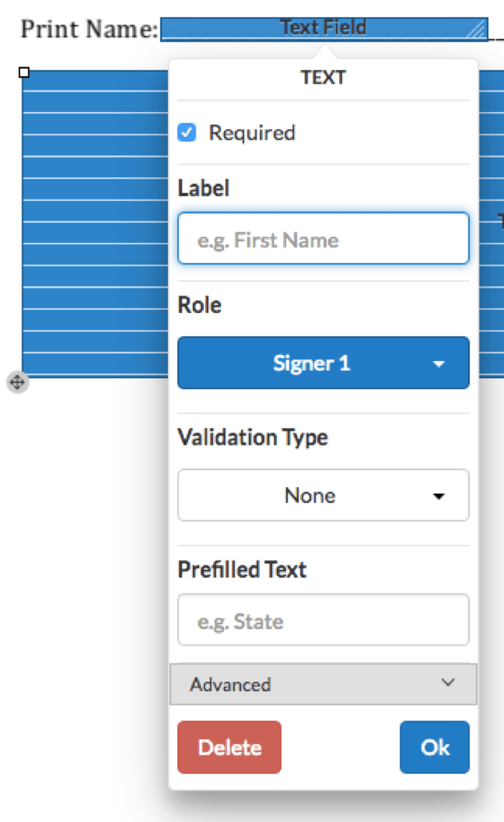The image size is (504, 822).
Task: Click the move crosshair handle icon
Action: pos(17,383)
